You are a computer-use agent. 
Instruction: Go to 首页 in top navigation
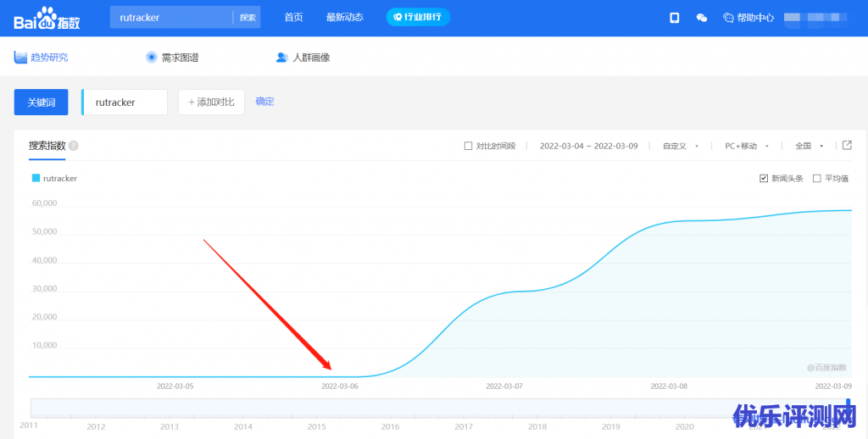[293, 18]
